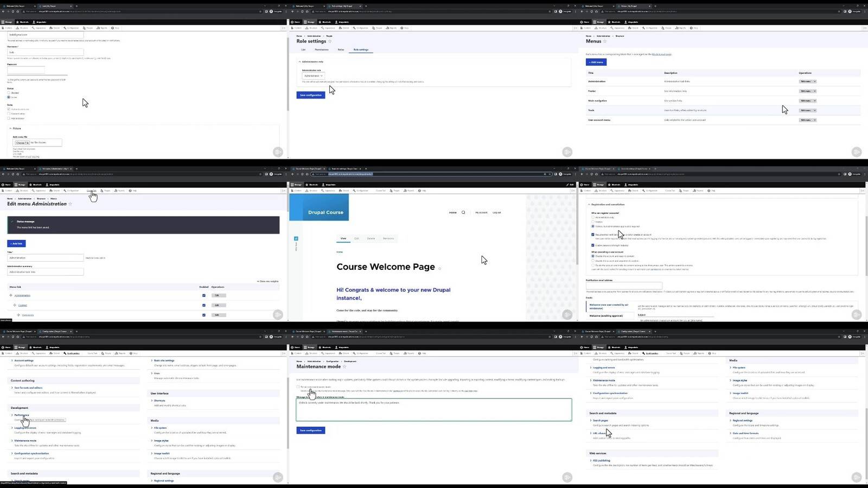This screenshot has width=868, height=488.
Task: Click the star beside the Maintenance mode heading
Action: click(344, 367)
